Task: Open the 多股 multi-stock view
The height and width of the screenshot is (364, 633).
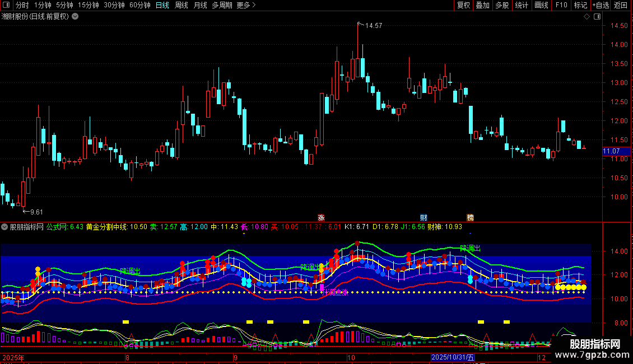Action: (x=502, y=5)
